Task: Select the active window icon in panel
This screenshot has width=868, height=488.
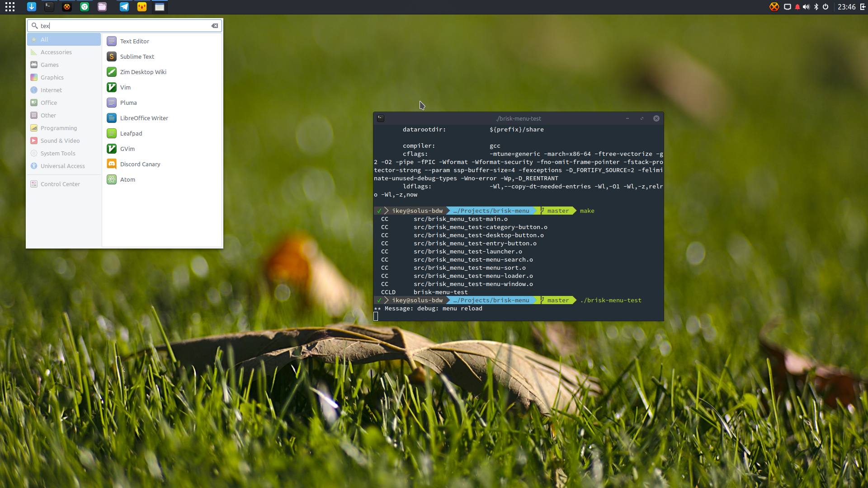Action: [160, 7]
